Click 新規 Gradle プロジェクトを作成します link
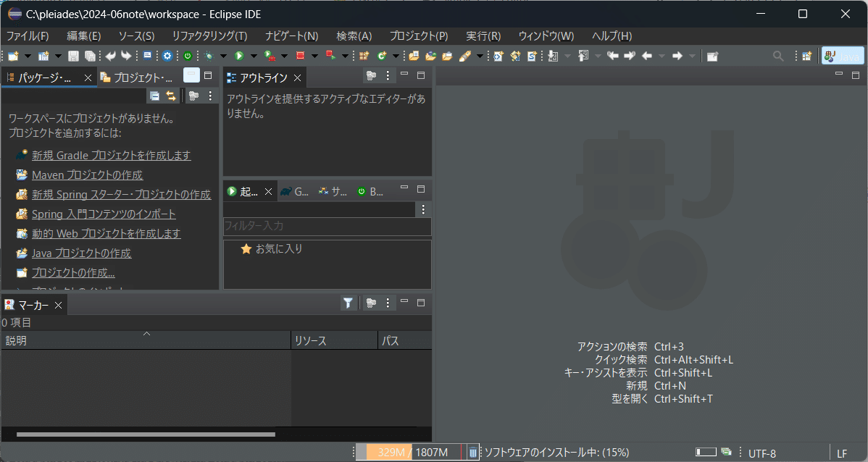 pos(112,156)
